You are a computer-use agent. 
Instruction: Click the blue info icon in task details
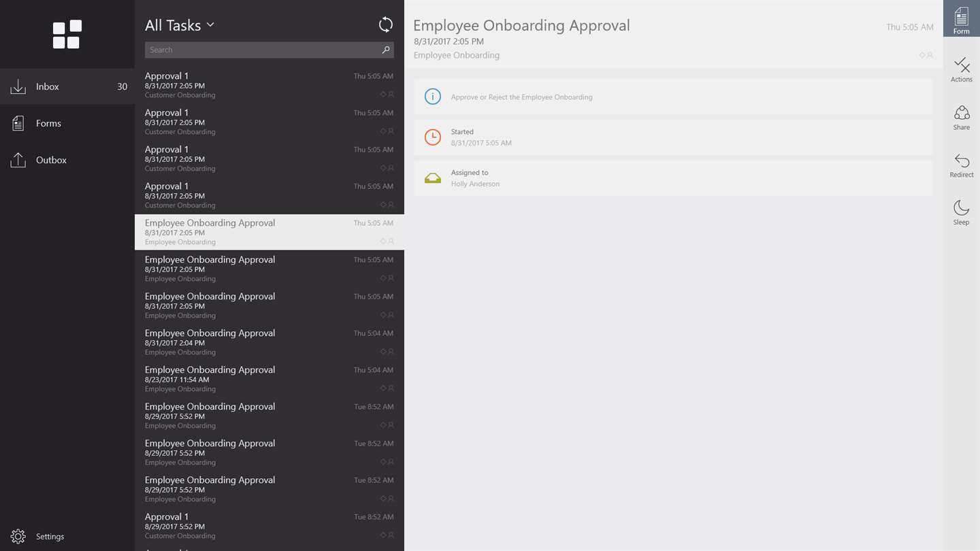(432, 97)
